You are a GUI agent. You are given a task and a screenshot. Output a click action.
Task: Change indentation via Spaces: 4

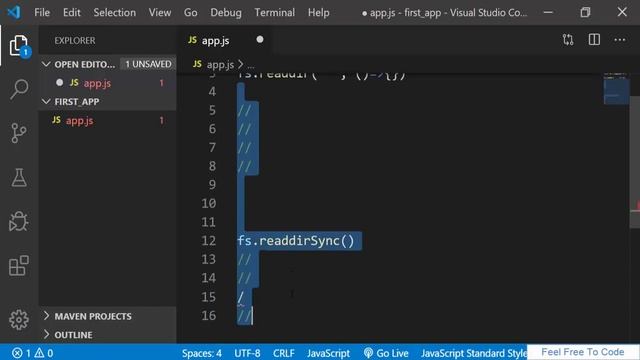point(202,353)
